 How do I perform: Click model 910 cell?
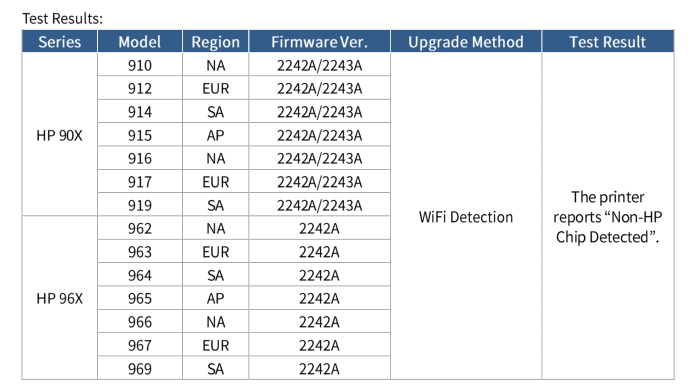coord(140,65)
